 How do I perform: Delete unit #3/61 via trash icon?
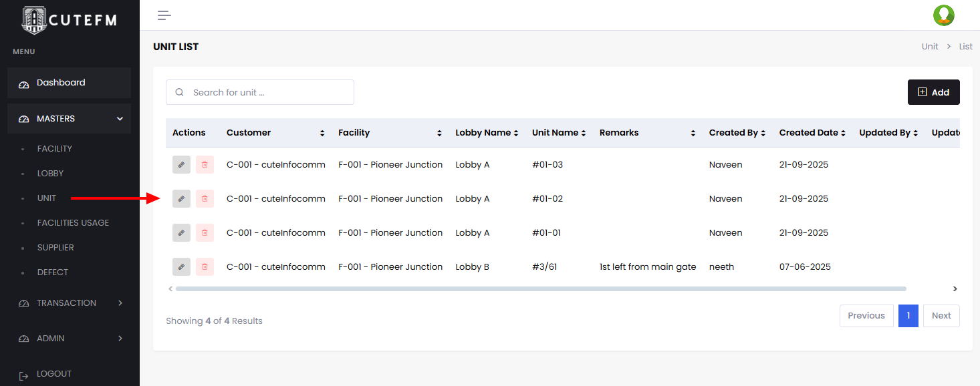(205, 266)
